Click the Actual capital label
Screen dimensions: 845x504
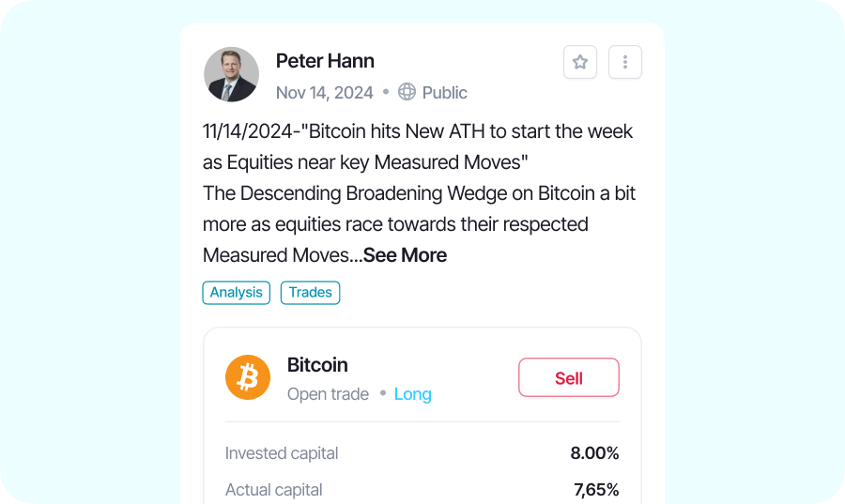coord(273,490)
